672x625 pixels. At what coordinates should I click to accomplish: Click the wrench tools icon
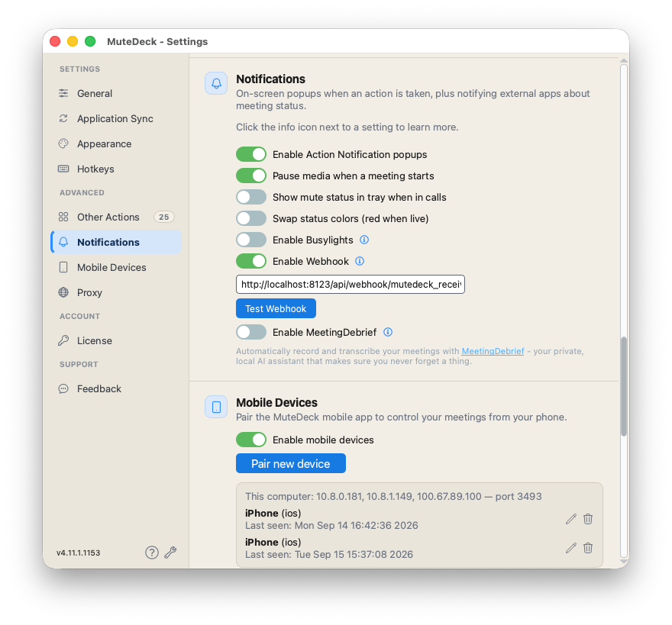(x=170, y=553)
